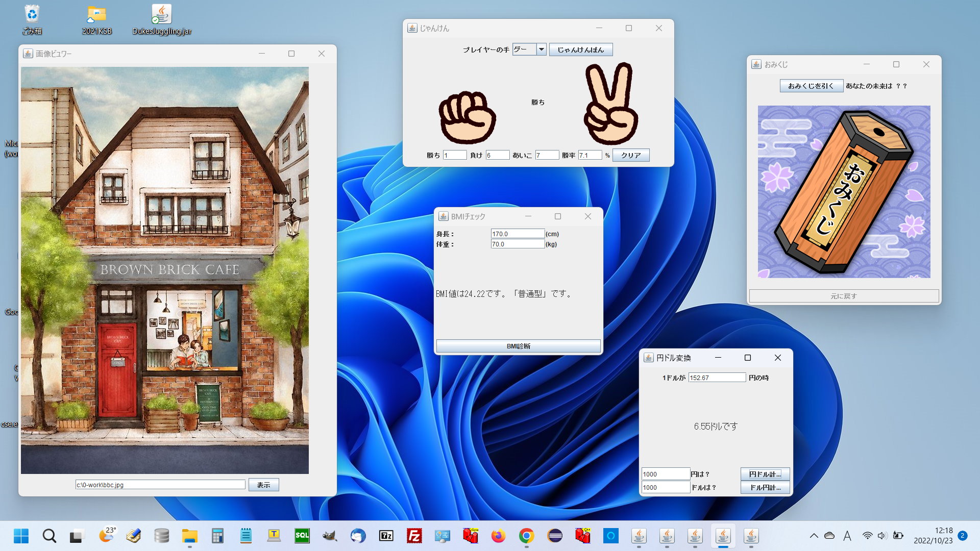This screenshot has height=551, width=980.
Task: Click the ドル円計算 button
Action: click(x=765, y=487)
